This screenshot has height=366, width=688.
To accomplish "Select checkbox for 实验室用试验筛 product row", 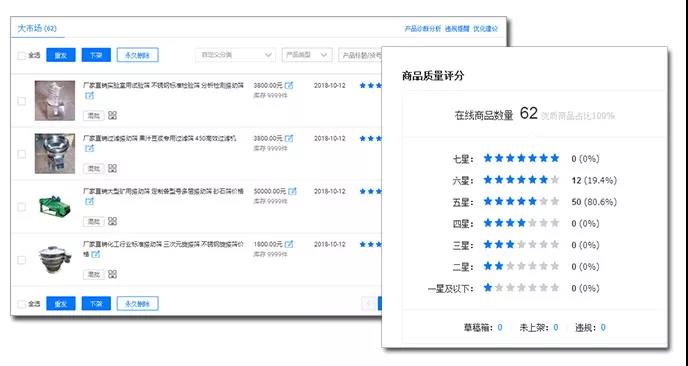I will 21,101.
